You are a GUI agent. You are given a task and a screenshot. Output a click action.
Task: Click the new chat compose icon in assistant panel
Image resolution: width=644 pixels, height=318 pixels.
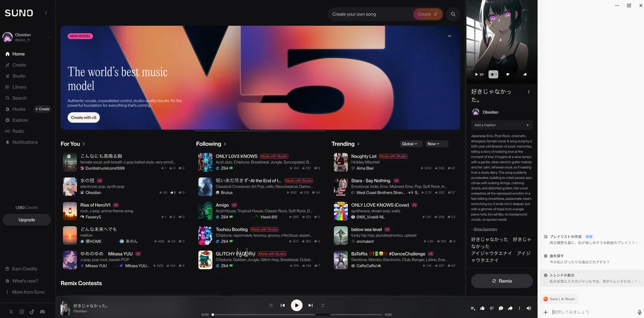629,5
